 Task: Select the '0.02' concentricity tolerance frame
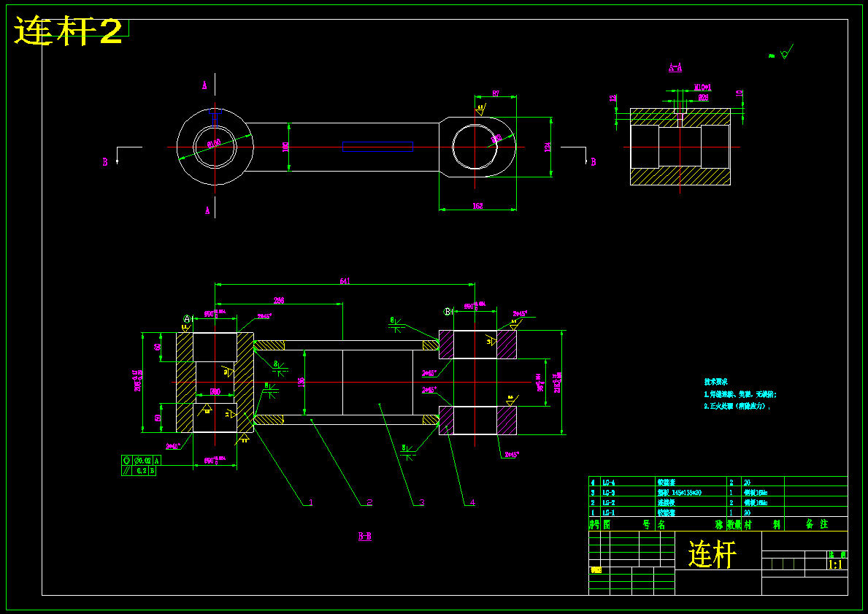coord(141,461)
